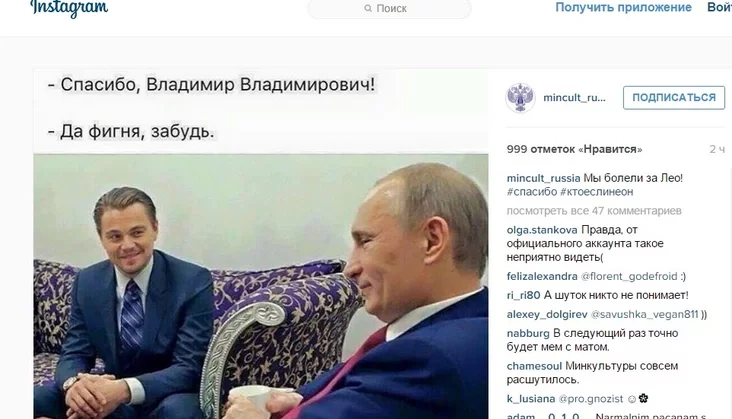Image resolution: width=732 pixels, height=419 pixels.
Task: Open the #ктоеслинеон hashtag
Action: [597, 192]
